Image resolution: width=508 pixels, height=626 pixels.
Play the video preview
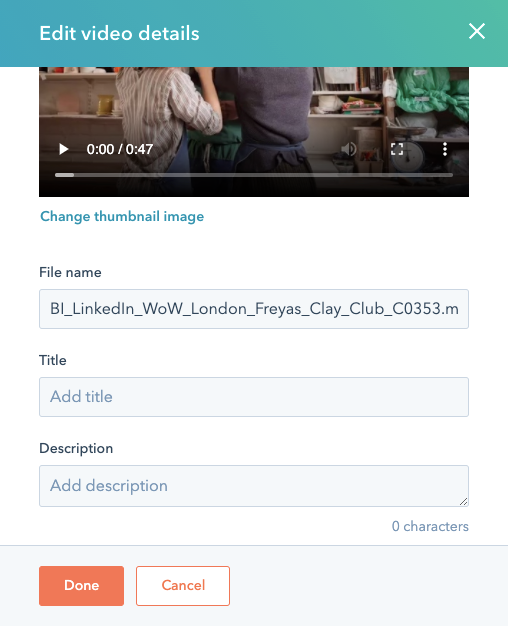click(x=64, y=149)
